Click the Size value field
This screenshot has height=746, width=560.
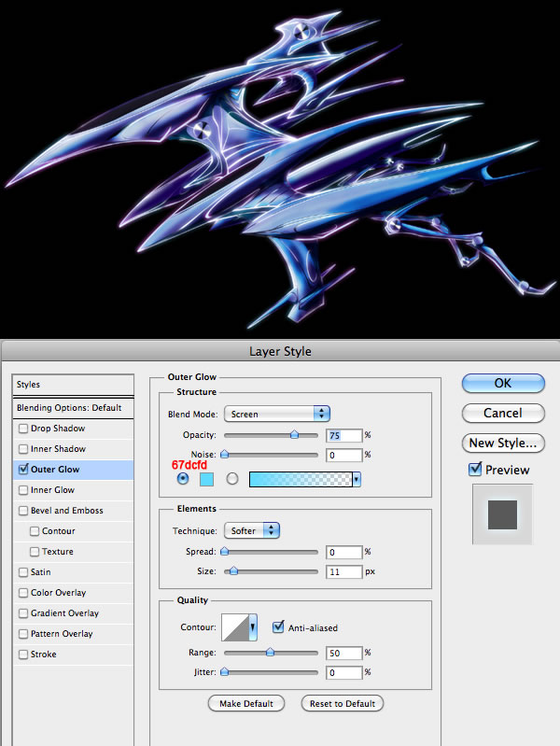pos(344,571)
